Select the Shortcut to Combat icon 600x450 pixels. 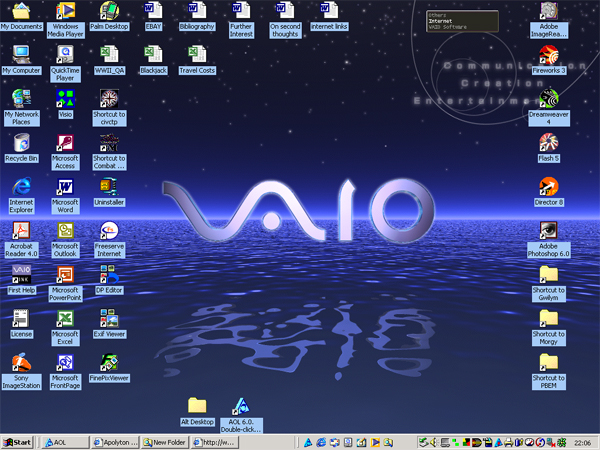tap(109, 143)
